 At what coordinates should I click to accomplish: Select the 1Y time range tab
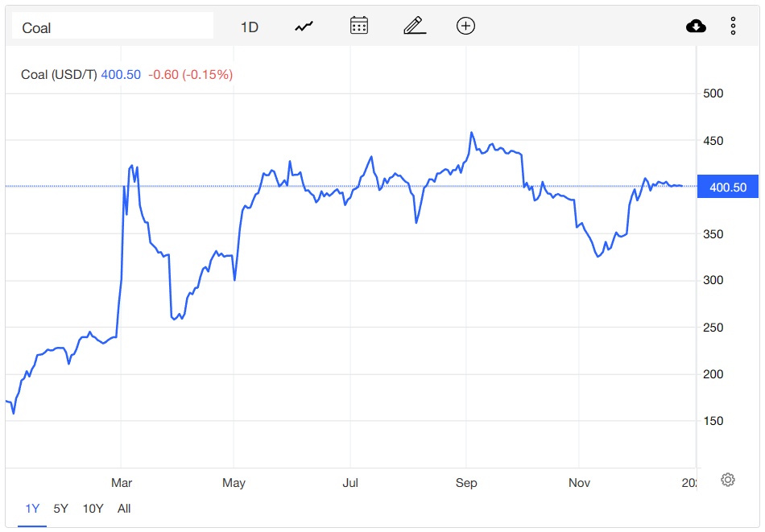32,509
